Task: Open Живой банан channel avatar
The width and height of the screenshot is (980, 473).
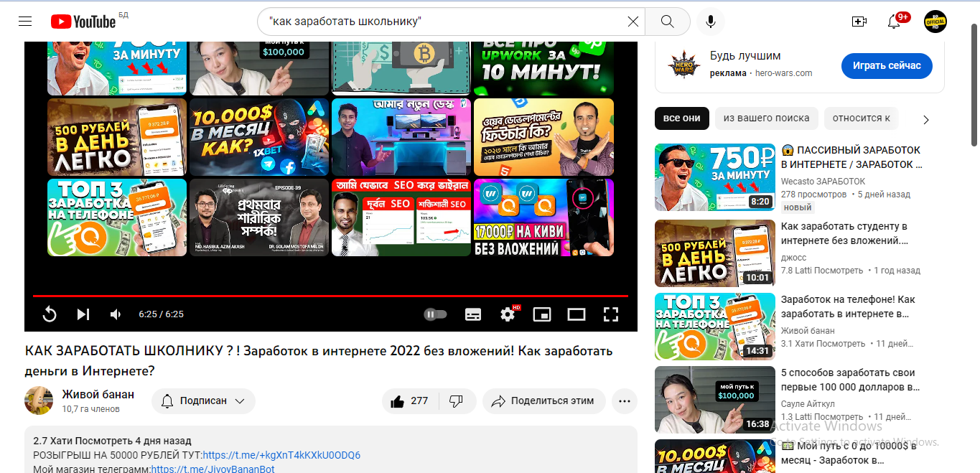Action: tap(39, 401)
